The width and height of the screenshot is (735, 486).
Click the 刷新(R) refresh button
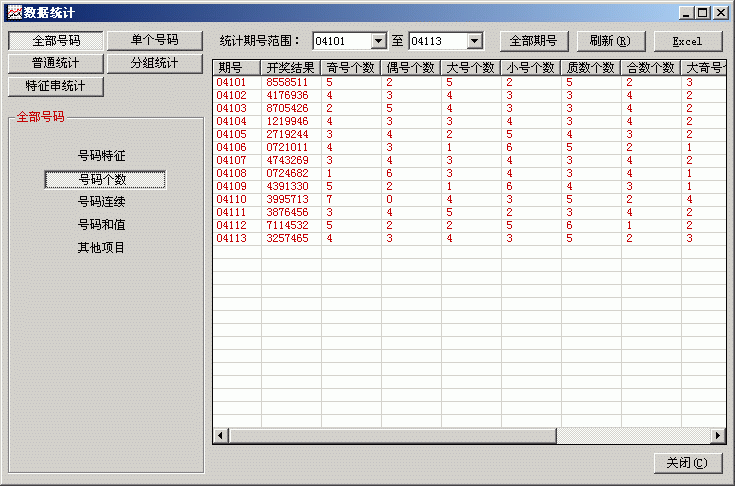pos(609,41)
